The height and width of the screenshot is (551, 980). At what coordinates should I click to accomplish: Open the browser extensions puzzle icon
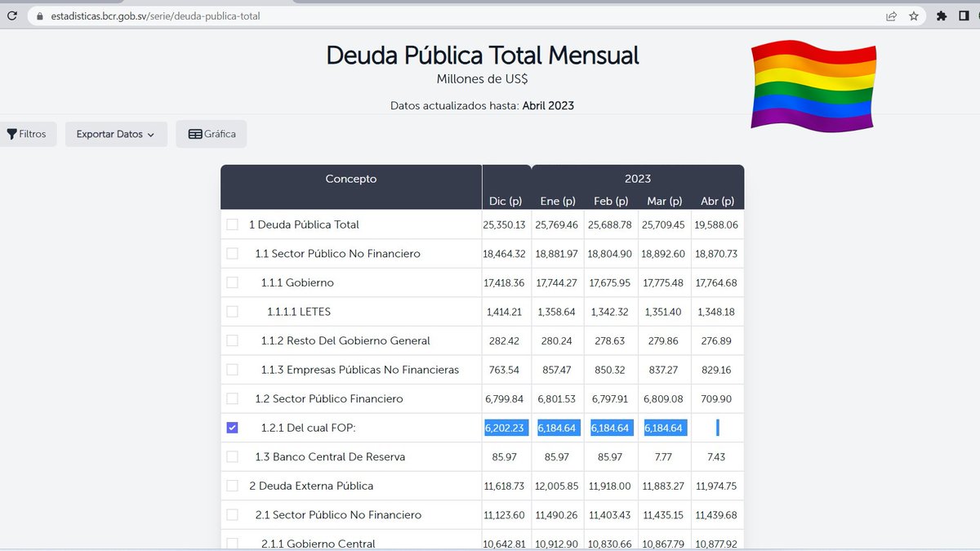(942, 16)
